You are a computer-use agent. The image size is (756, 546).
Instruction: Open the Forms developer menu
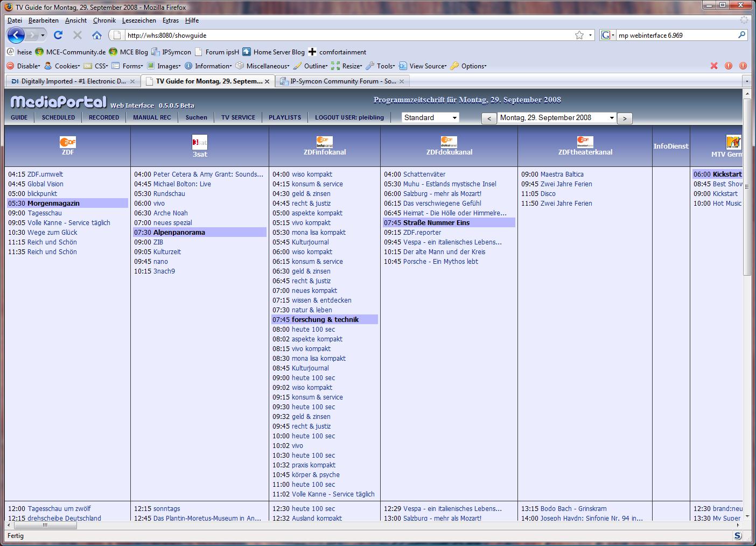coord(127,66)
